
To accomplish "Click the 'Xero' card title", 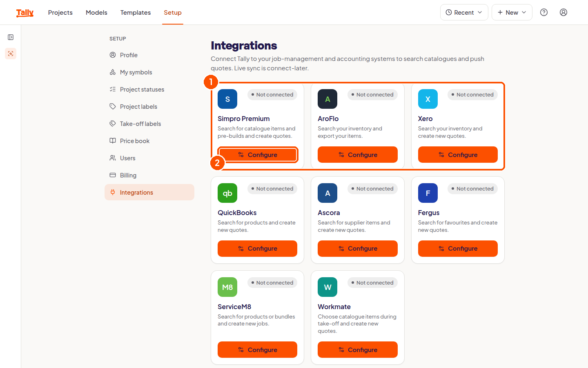I will (425, 119).
